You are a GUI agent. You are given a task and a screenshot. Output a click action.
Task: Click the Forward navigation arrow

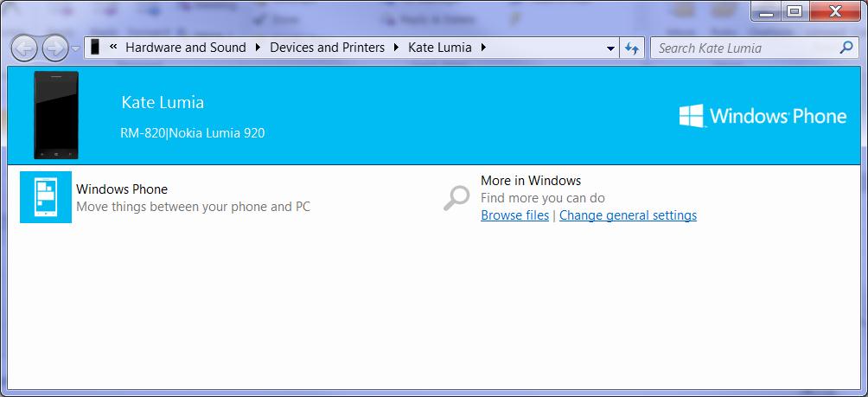pos(54,48)
